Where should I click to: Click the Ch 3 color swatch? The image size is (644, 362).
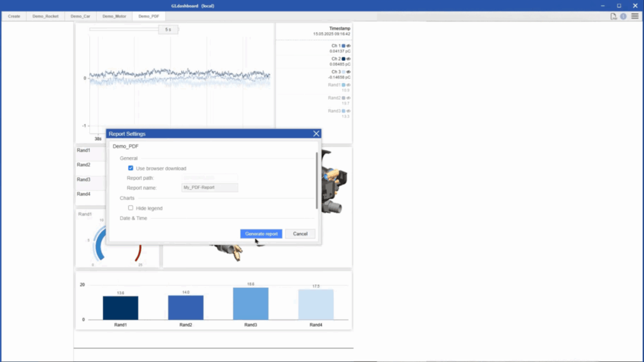pos(344,72)
